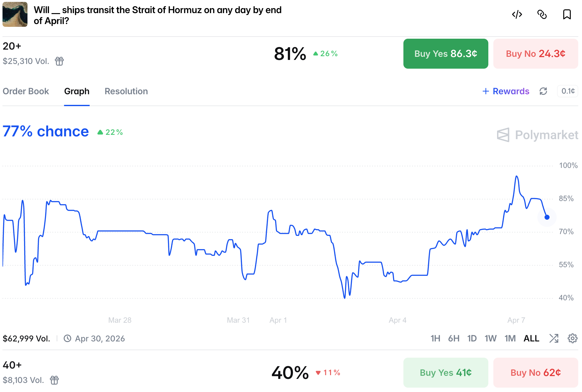The width and height of the screenshot is (582, 392).
Task: Open the Rewards link
Action: click(x=506, y=91)
